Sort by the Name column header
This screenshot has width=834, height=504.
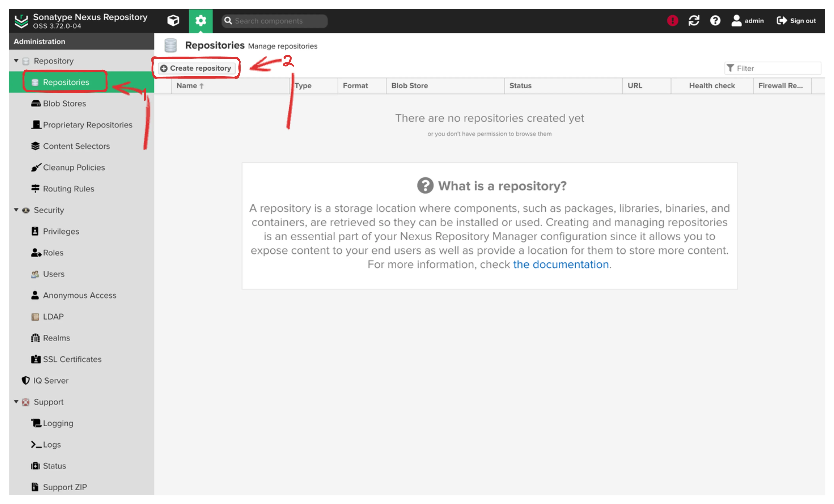coord(230,86)
